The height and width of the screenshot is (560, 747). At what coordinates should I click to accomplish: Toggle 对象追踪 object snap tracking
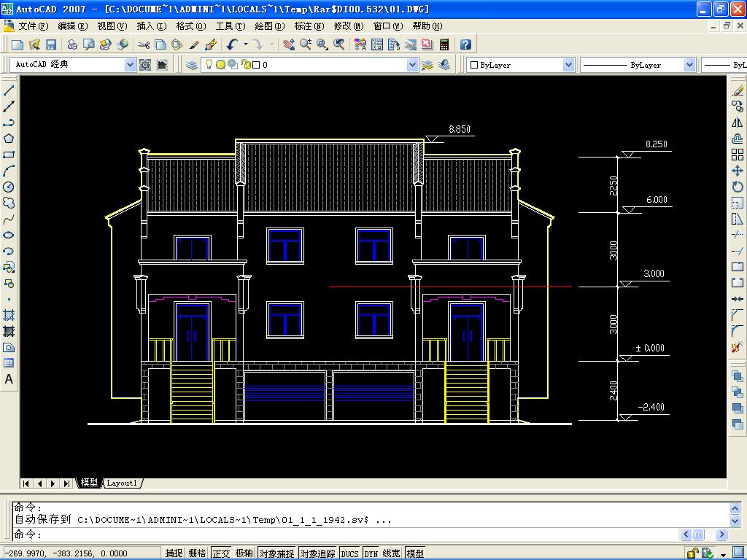click(x=318, y=553)
